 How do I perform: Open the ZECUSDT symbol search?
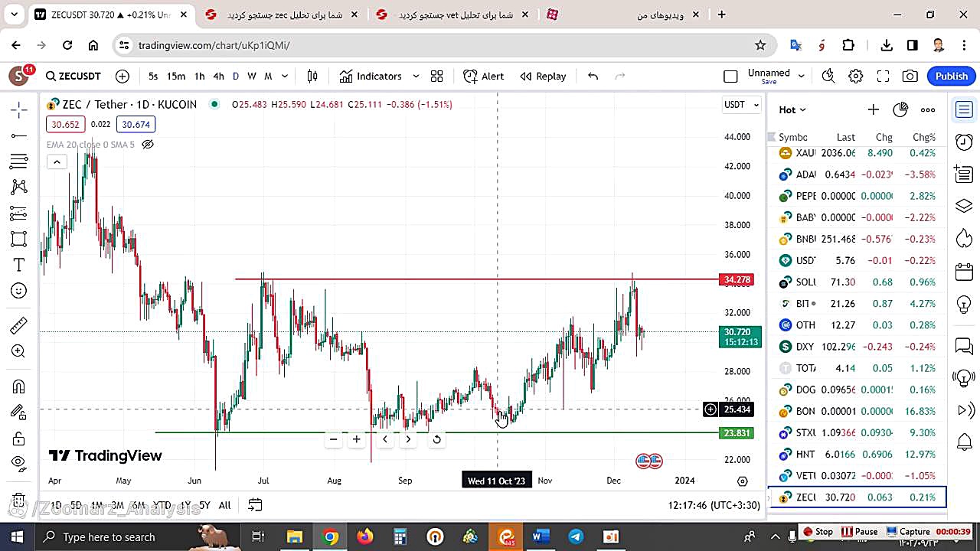[x=73, y=76]
